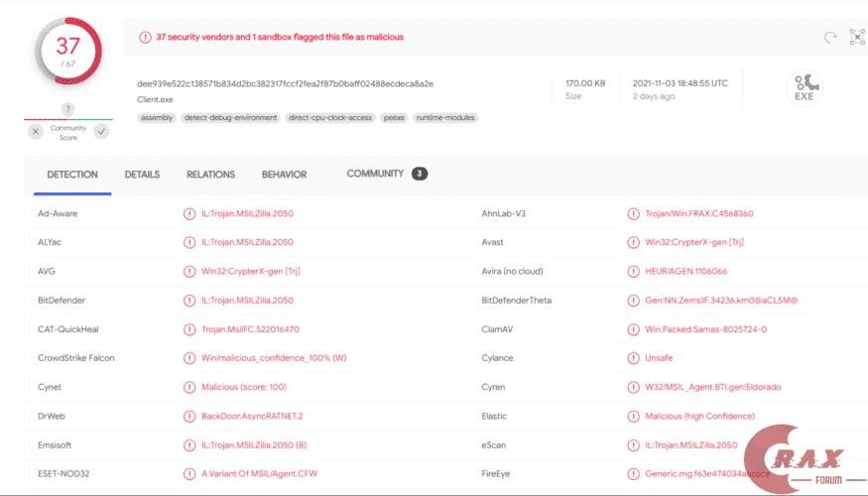
Task: Switch to the Details tab
Action: coord(142,175)
